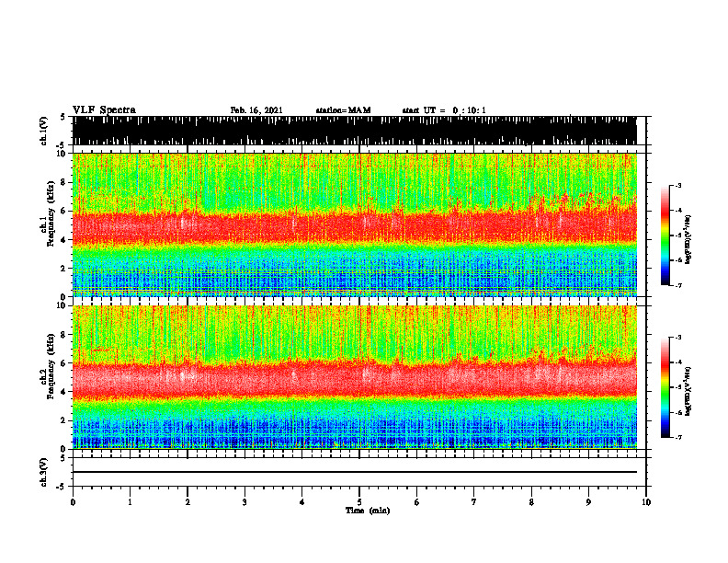The width and height of the screenshot is (728, 563).
Task: Click time axis tick label "9"
Action: click(x=588, y=502)
